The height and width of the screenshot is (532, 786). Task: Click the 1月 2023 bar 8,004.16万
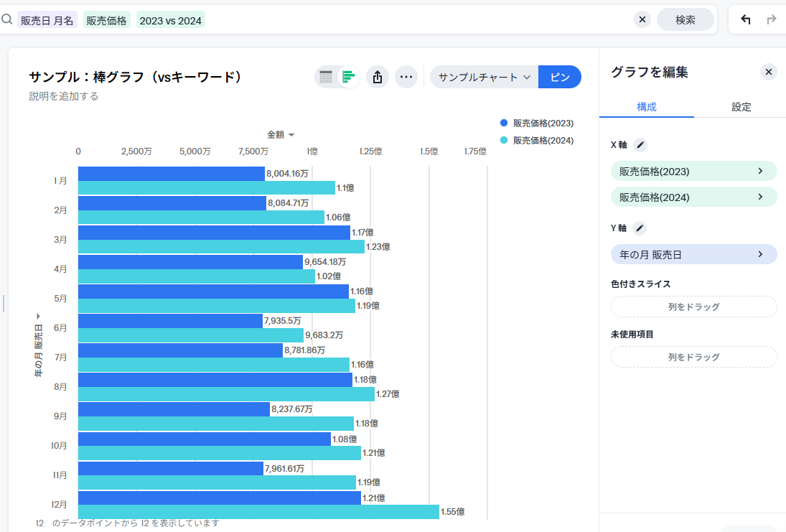click(172, 174)
